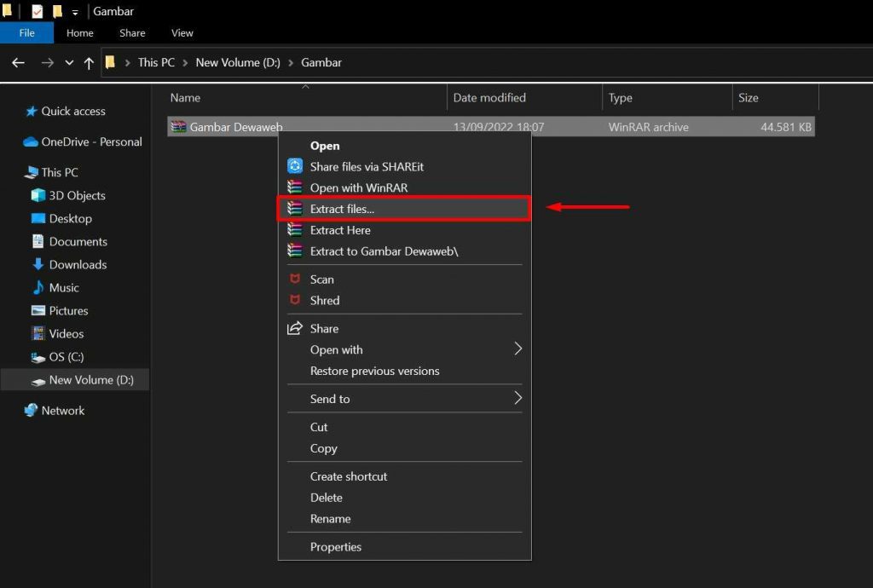The image size is (873, 588).
Task: Open the recent locations dropdown chevron
Action: coord(69,63)
